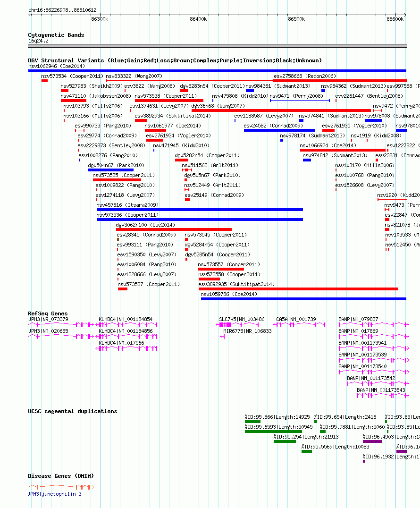Click esv29774 (Conrad2009) label
This screenshot has height=508, width=420.
(107, 136)
